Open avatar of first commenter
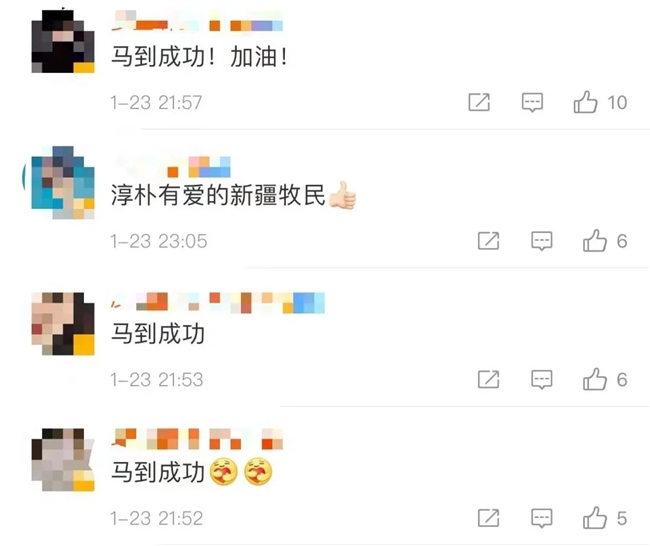The width and height of the screenshot is (650, 546). (63, 41)
